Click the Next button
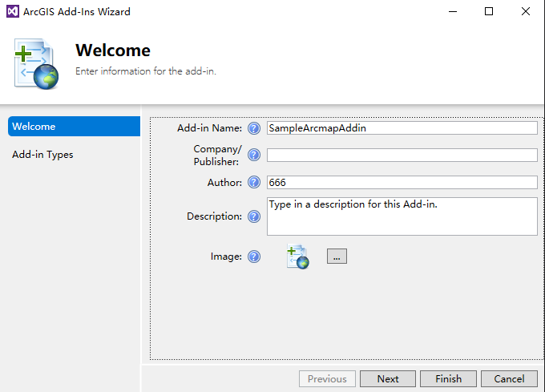 [388, 379]
